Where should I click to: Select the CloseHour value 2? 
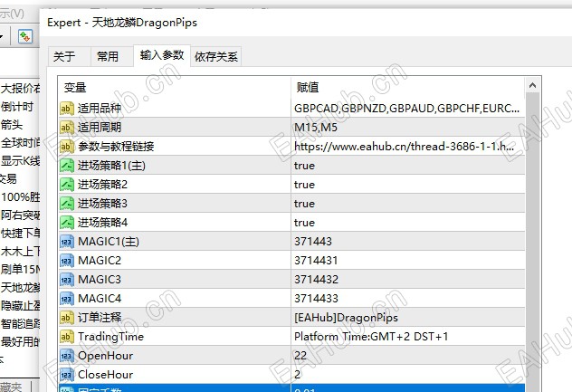tap(408, 374)
